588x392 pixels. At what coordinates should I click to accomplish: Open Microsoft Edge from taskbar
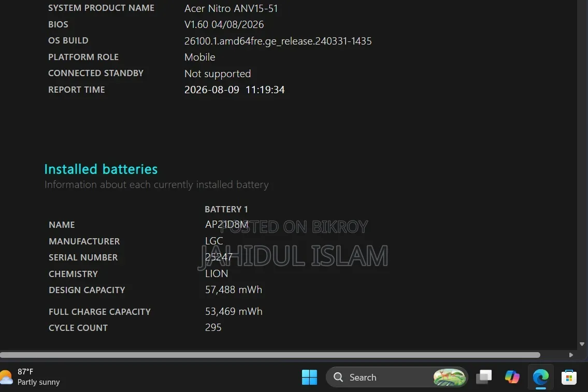pos(541,377)
